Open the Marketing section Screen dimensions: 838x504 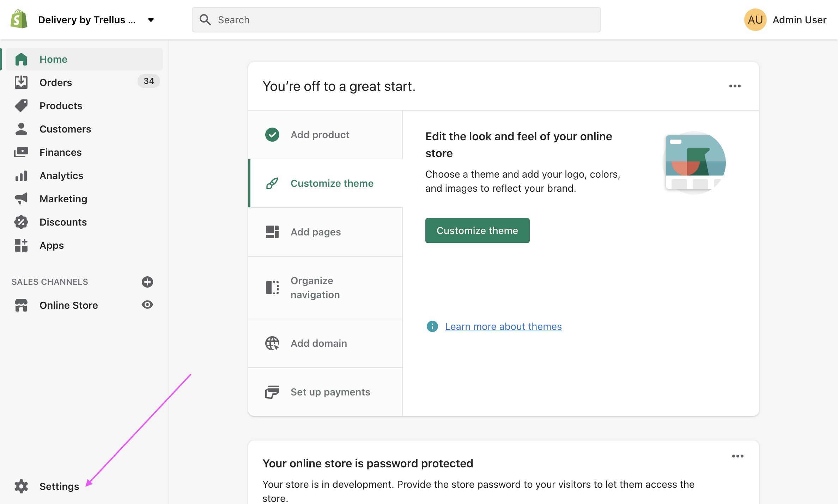(63, 199)
